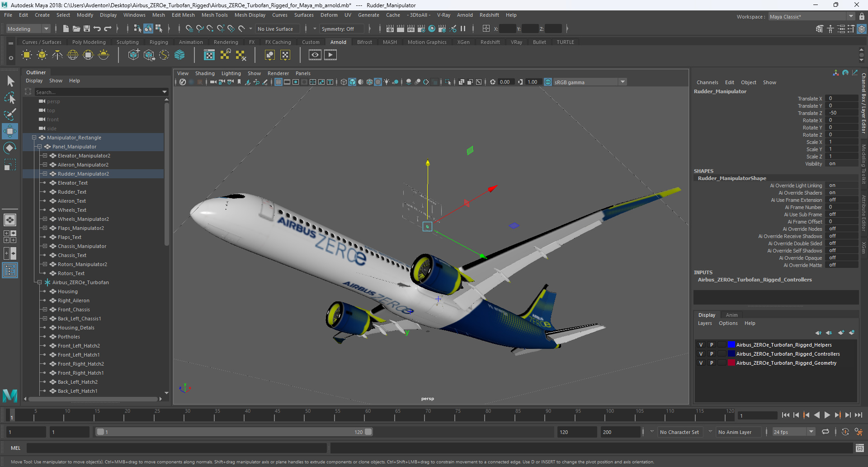Activate the Move tool in toolbox
The image size is (868, 467).
point(10,131)
